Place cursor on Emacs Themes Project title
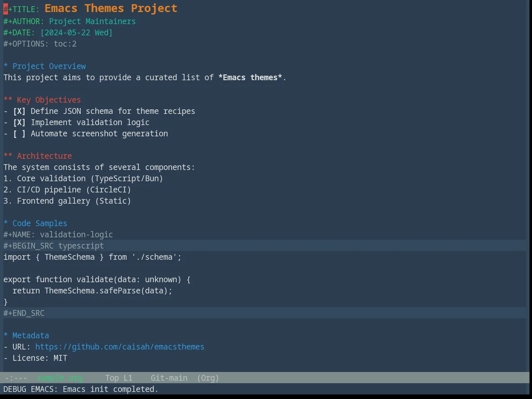 pos(111,8)
